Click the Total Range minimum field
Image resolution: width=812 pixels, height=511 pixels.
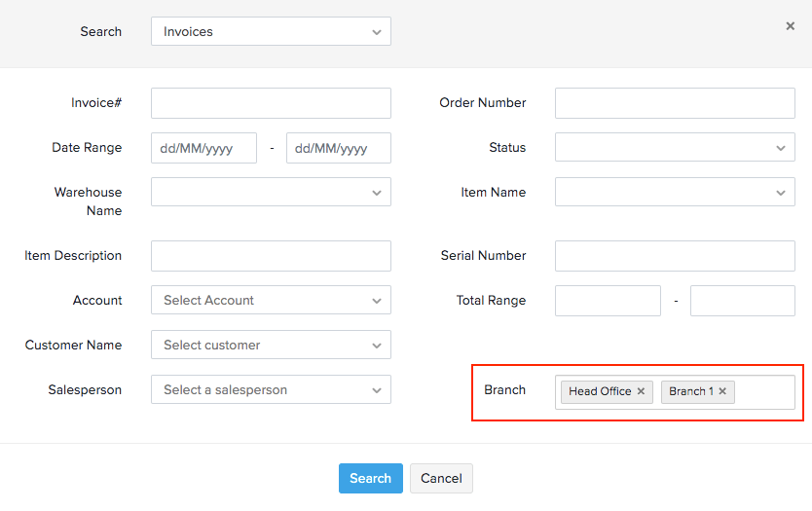point(608,301)
